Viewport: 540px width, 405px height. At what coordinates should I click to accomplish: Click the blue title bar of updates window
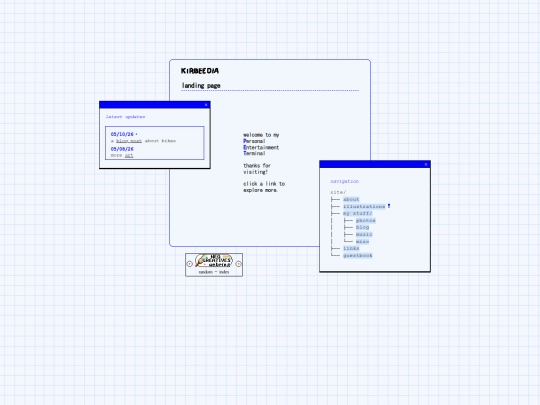[155, 105]
